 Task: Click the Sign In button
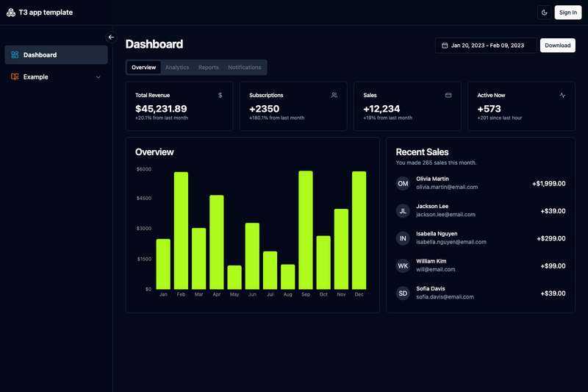(568, 13)
